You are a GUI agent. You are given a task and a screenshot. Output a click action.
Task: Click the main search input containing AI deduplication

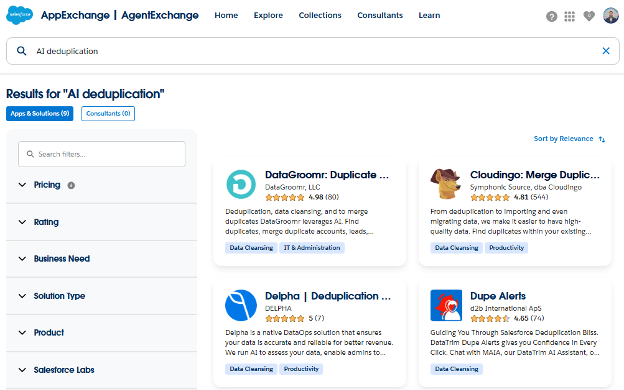[313, 51]
